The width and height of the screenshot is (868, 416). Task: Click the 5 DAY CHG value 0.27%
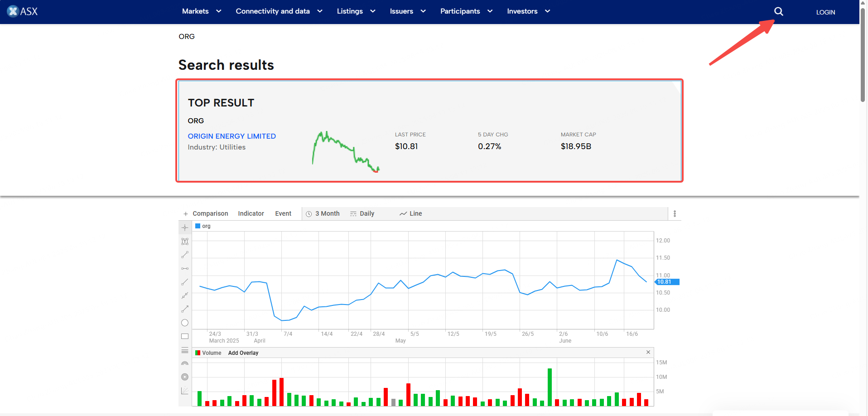pos(489,146)
